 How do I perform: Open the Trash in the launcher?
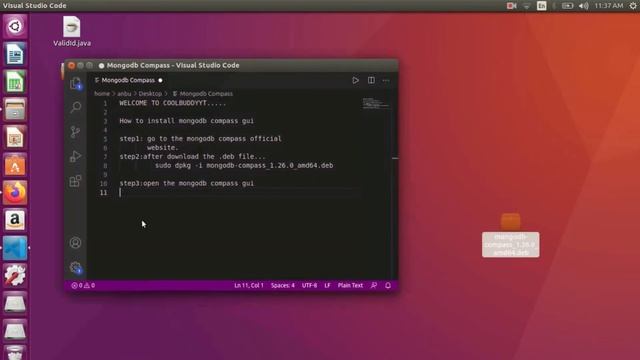tap(15, 353)
